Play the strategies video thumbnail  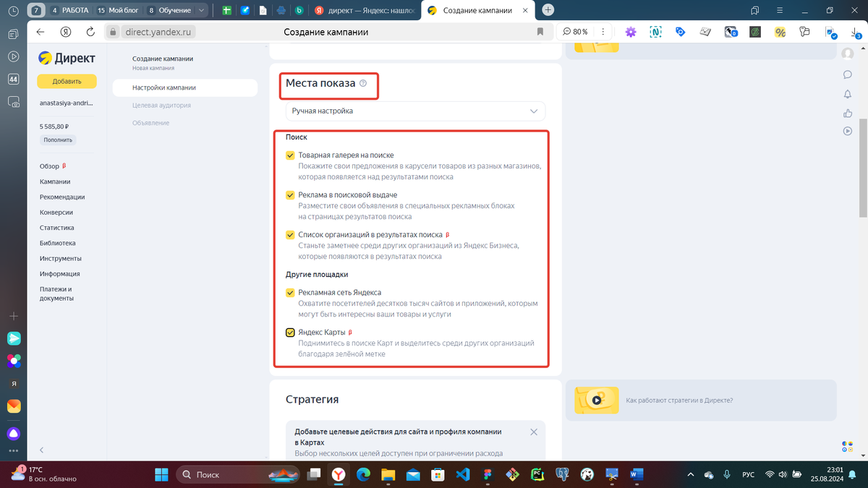(x=597, y=399)
